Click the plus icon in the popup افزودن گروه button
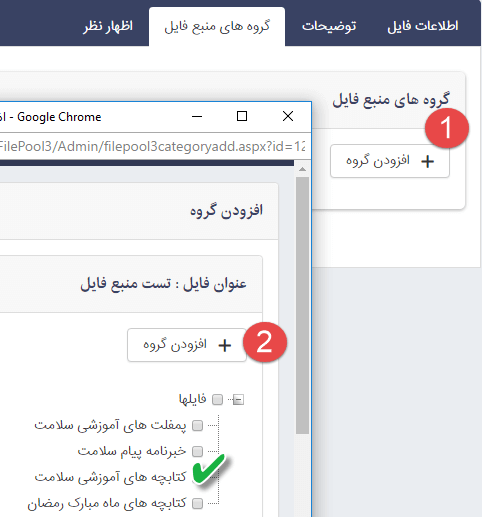482x517 pixels. (225, 345)
